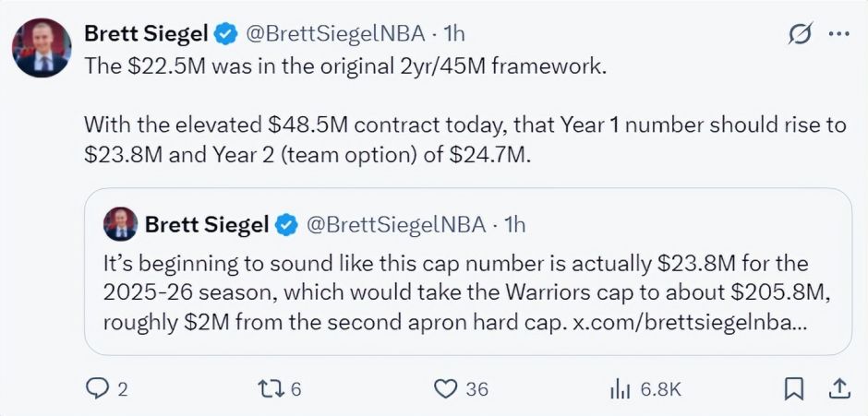Open tweet view analytics icon

(x=619, y=389)
